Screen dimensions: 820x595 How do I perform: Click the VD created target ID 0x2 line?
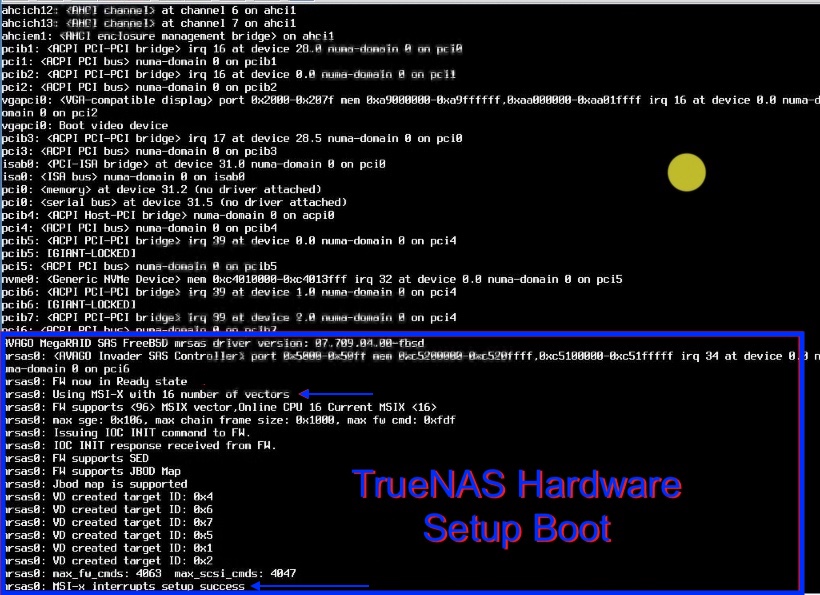(x=109, y=561)
